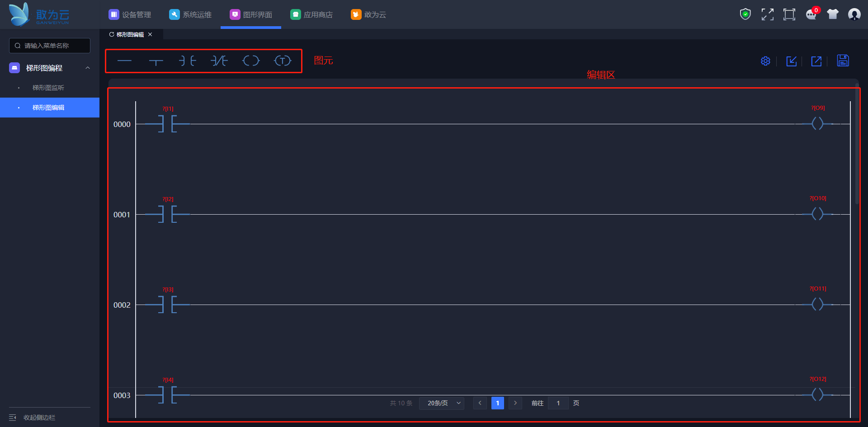The width and height of the screenshot is (868, 427).
Task: Open the 设备管理 top menu
Action: click(130, 14)
